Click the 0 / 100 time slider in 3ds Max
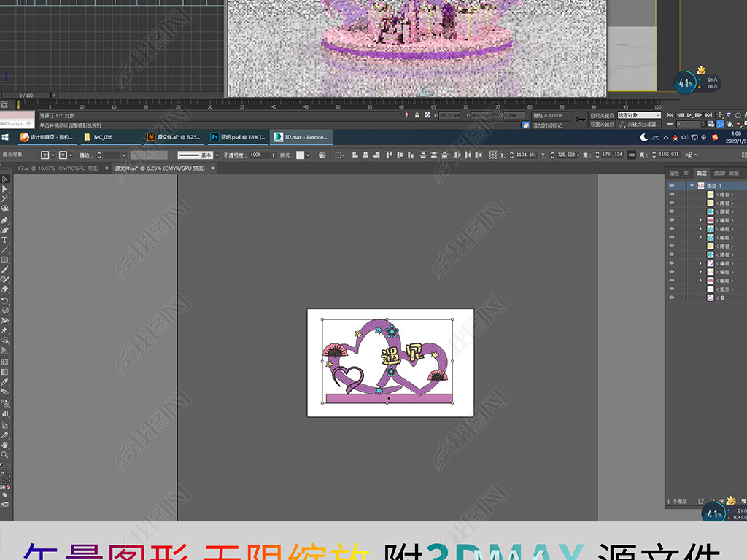This screenshot has width=747, height=560. pyautogui.click(x=26, y=96)
